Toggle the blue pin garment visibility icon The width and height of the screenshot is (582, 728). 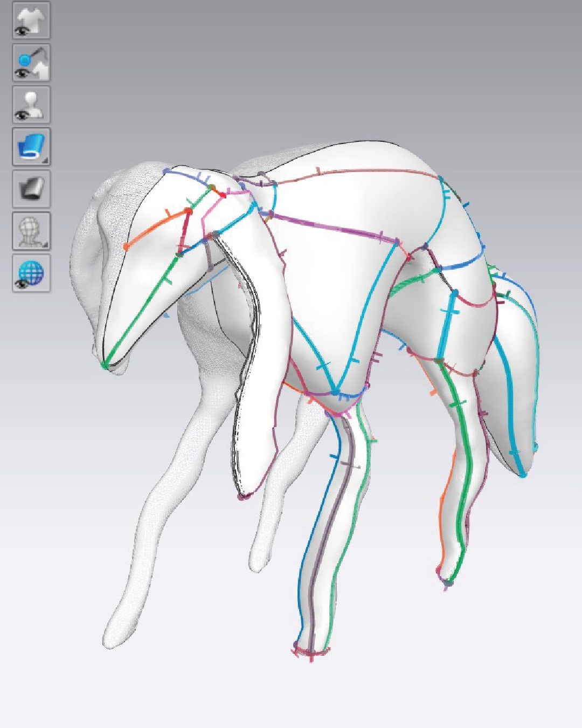tap(31, 63)
